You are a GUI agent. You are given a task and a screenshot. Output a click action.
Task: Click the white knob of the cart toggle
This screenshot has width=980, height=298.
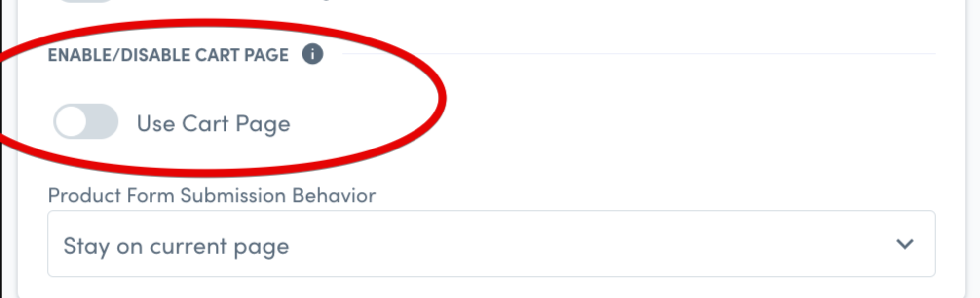point(71,121)
